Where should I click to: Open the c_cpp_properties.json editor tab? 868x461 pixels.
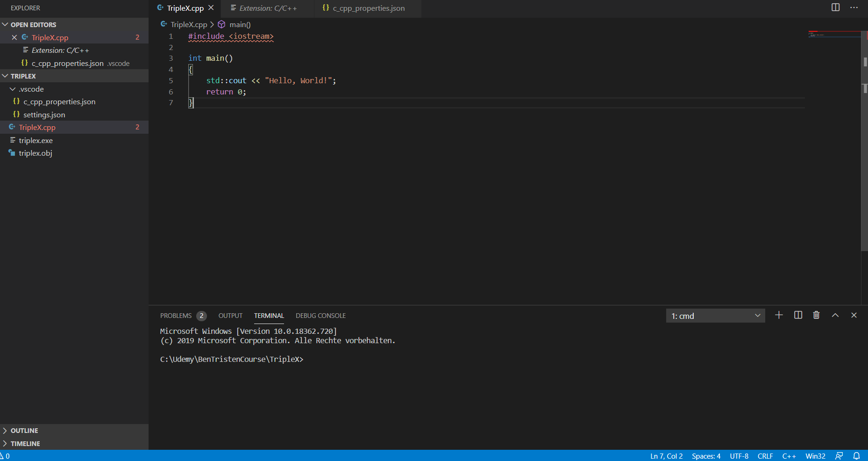(x=368, y=8)
